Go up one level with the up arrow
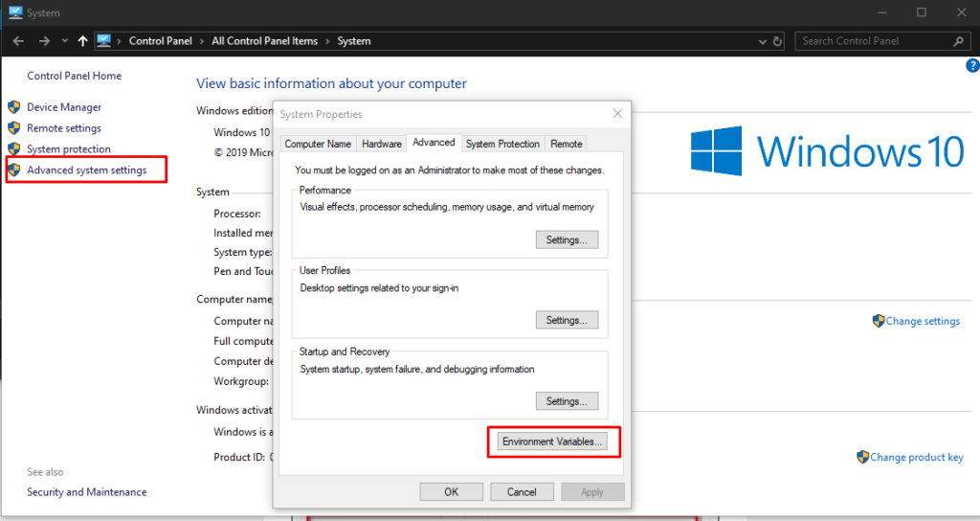The height and width of the screenshot is (521, 980). pos(83,41)
